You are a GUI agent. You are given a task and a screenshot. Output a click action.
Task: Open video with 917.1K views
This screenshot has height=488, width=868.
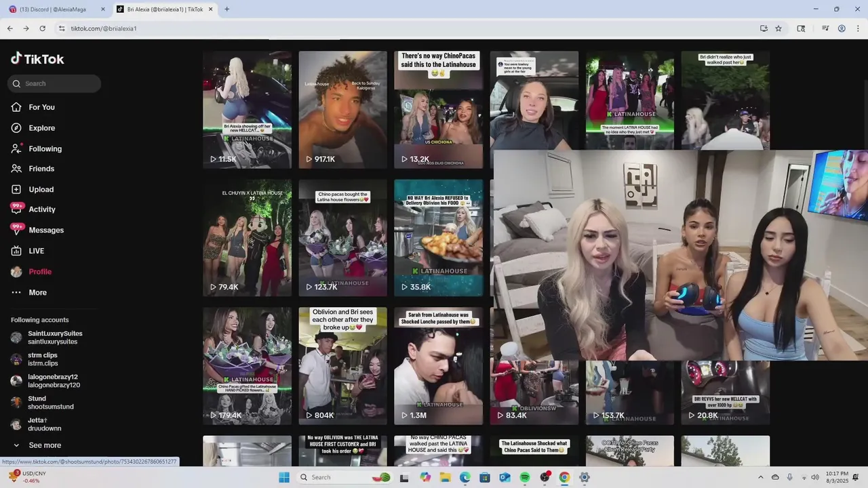342,110
